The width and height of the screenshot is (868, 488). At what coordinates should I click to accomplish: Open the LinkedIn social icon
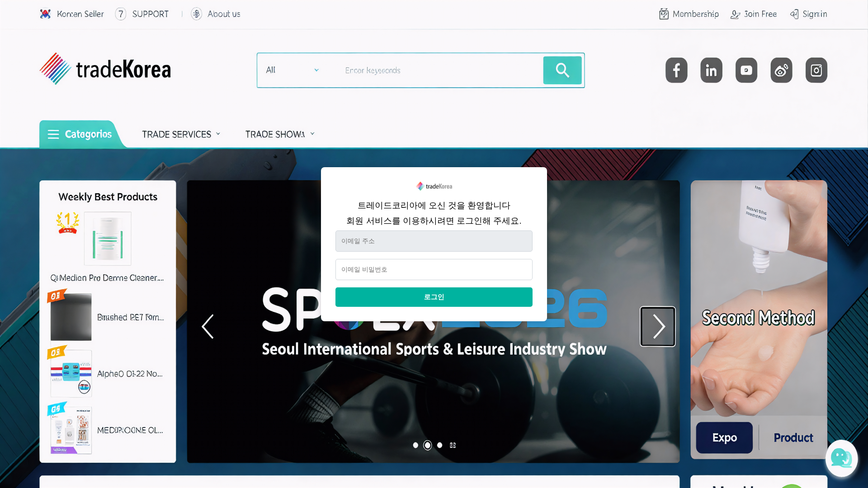[x=711, y=70]
